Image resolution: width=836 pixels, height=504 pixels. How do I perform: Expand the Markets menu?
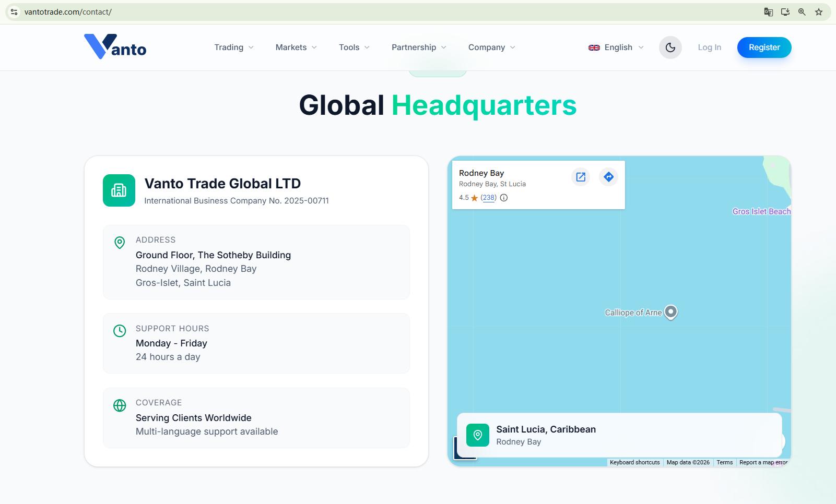point(296,47)
